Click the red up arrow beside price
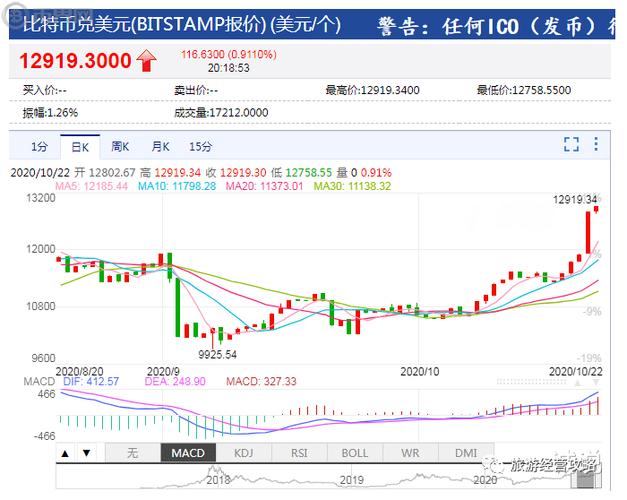Viewport: 627px width, 500px height. [147, 61]
